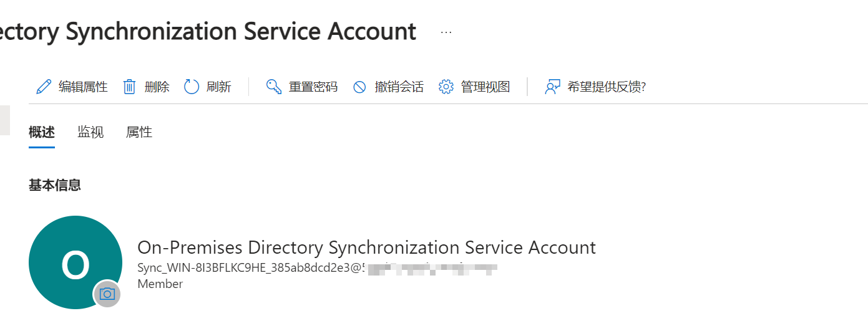Viewport: 868px width, 331px height.
Task: Click the circular refresh arrow icon
Action: pyautogui.click(x=192, y=87)
